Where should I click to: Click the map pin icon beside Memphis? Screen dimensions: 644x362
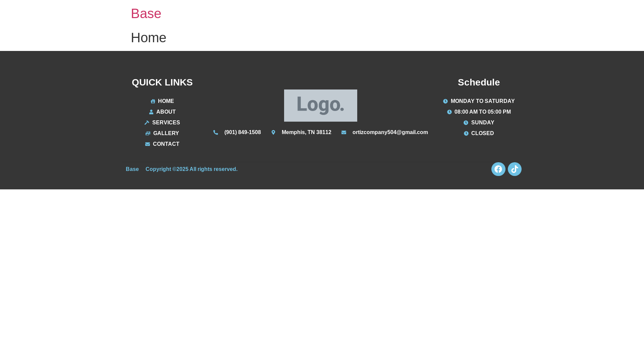(x=273, y=132)
